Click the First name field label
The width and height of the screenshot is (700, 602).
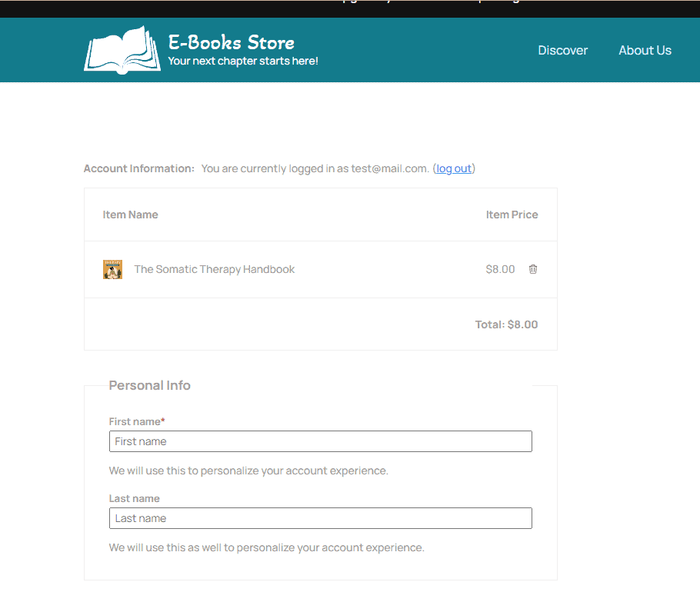[136, 421]
